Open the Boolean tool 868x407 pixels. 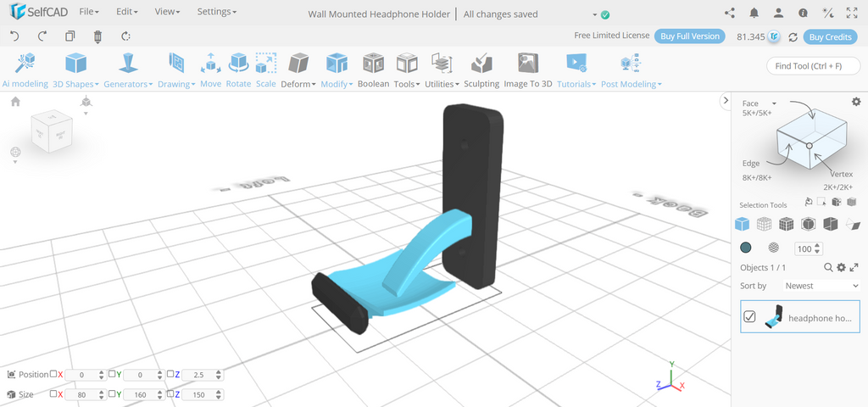[374, 70]
